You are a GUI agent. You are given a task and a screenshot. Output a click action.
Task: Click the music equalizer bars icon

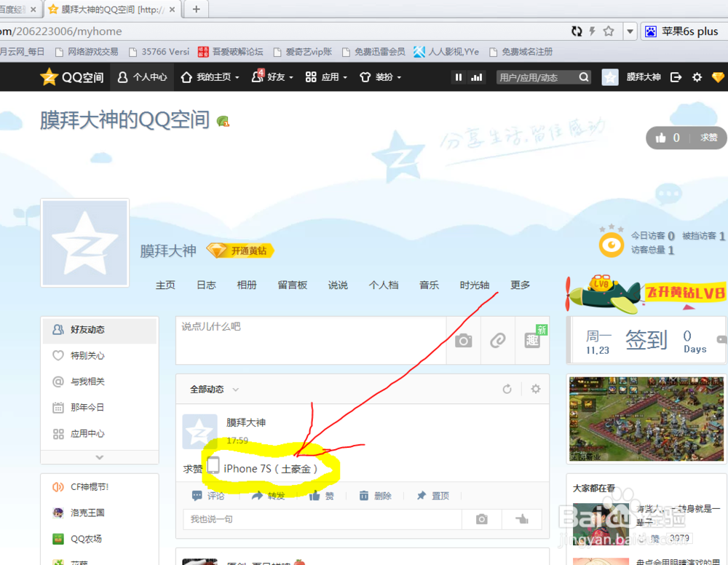(x=476, y=77)
